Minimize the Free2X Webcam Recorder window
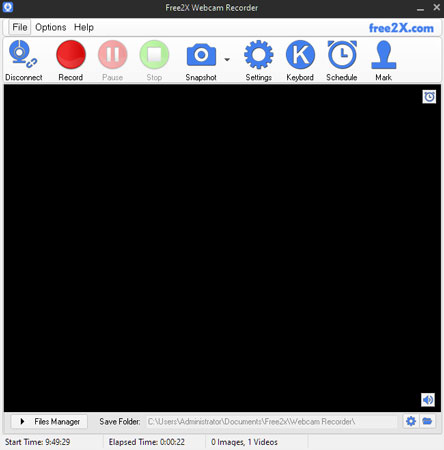The width and height of the screenshot is (444, 450). (x=421, y=8)
